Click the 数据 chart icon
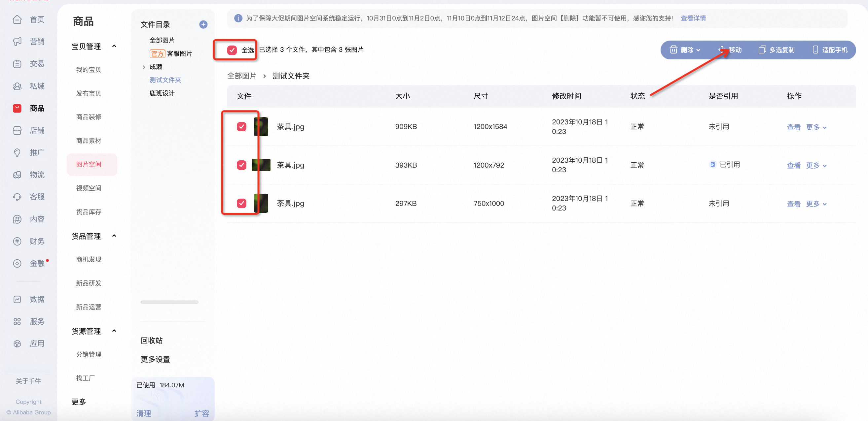Image resolution: width=868 pixels, height=421 pixels. pos(17,300)
